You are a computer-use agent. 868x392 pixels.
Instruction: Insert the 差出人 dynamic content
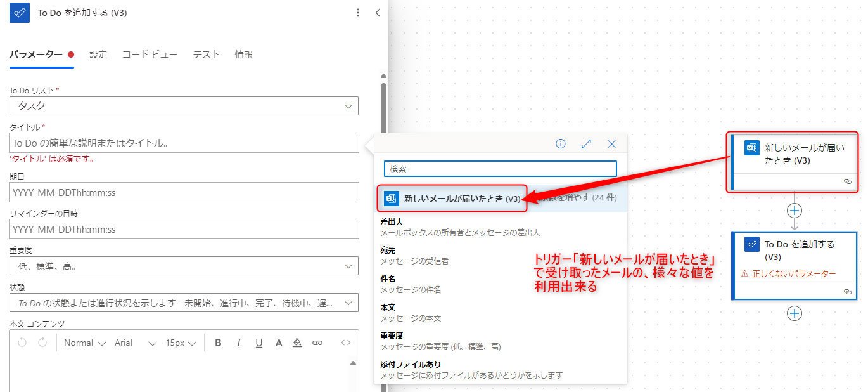[x=501, y=227]
